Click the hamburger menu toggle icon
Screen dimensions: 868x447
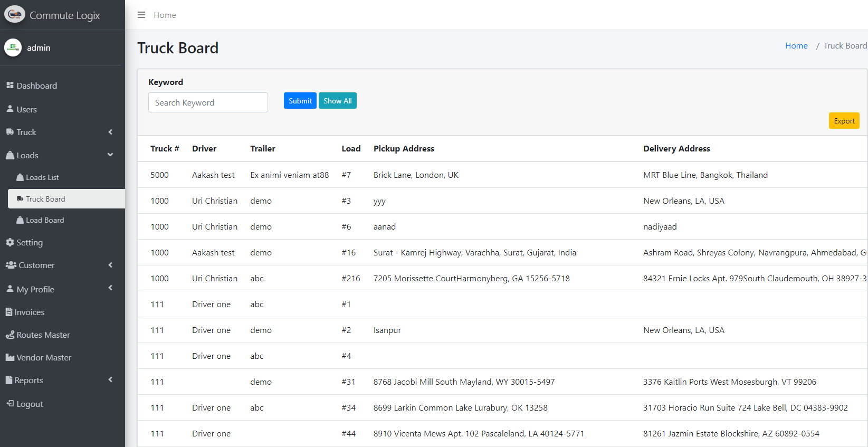pos(141,15)
